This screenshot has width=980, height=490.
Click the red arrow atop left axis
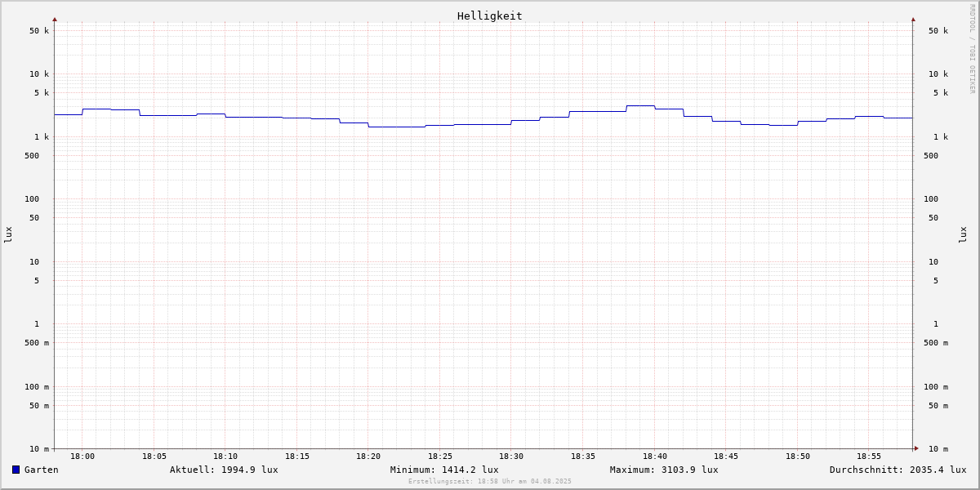(x=55, y=19)
